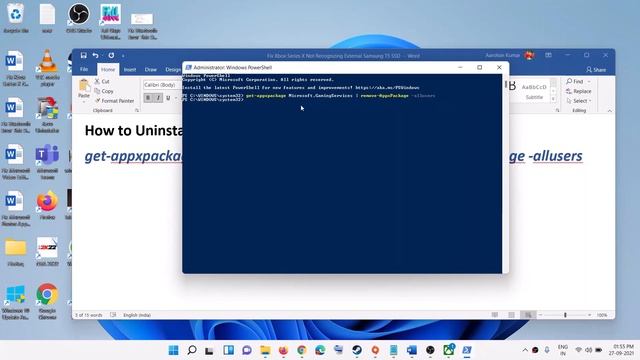The height and width of the screenshot is (360, 640).
Task: Open the Widgets panel from taskbar
Action: (228, 350)
